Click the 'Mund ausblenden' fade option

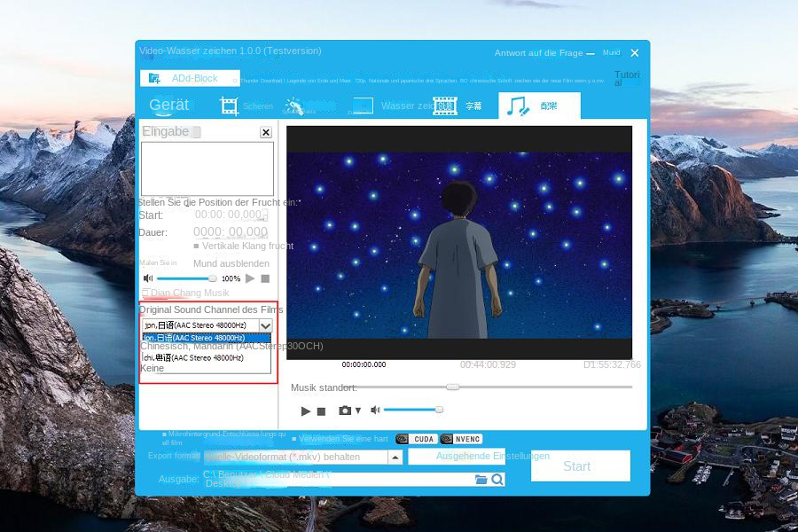pos(231,263)
